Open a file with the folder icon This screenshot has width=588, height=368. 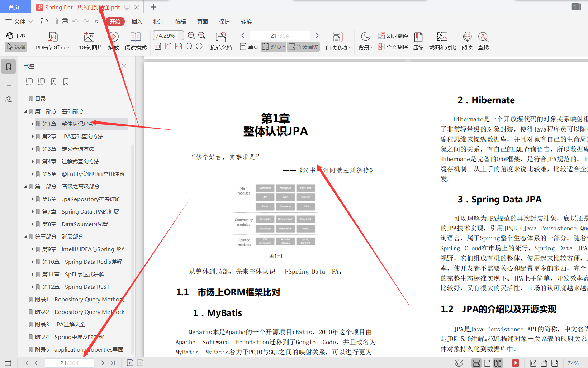44,21
